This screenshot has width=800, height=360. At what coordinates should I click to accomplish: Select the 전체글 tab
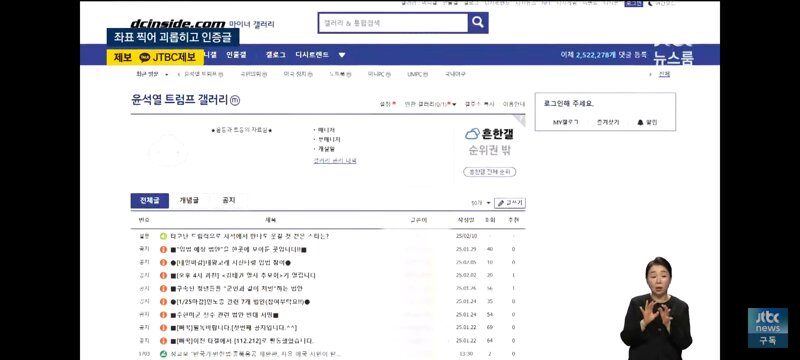tap(149, 200)
